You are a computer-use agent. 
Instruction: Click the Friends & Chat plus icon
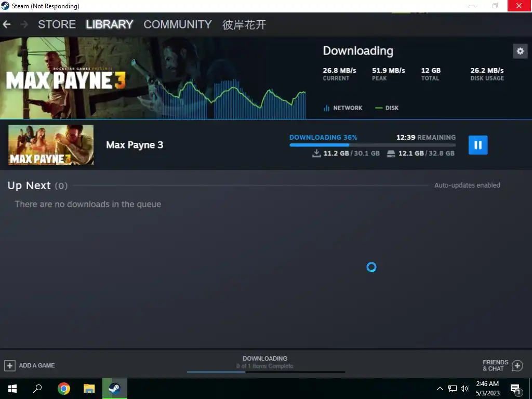tap(517, 365)
